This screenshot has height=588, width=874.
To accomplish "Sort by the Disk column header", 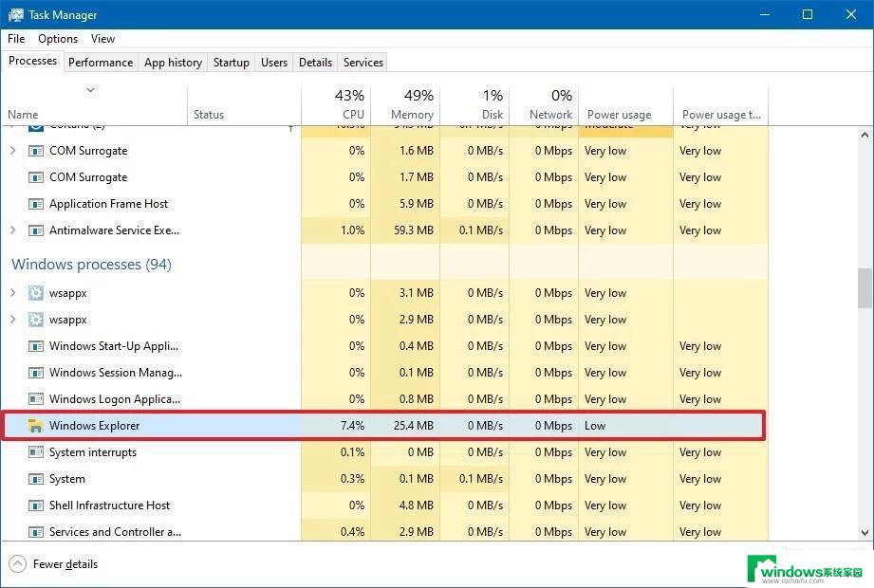I will click(474, 104).
